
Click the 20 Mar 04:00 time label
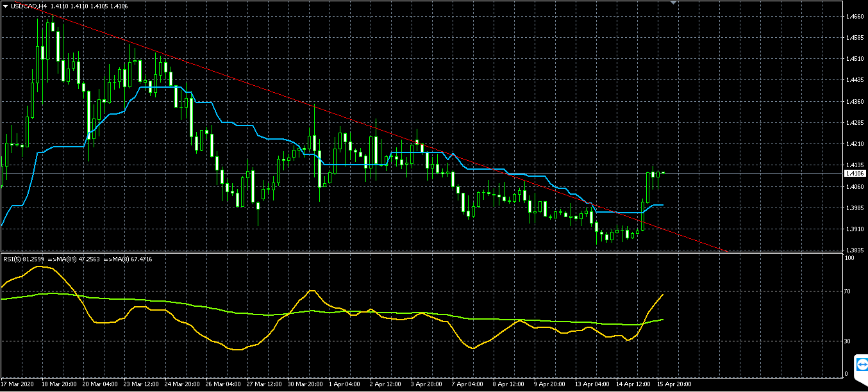101,385
